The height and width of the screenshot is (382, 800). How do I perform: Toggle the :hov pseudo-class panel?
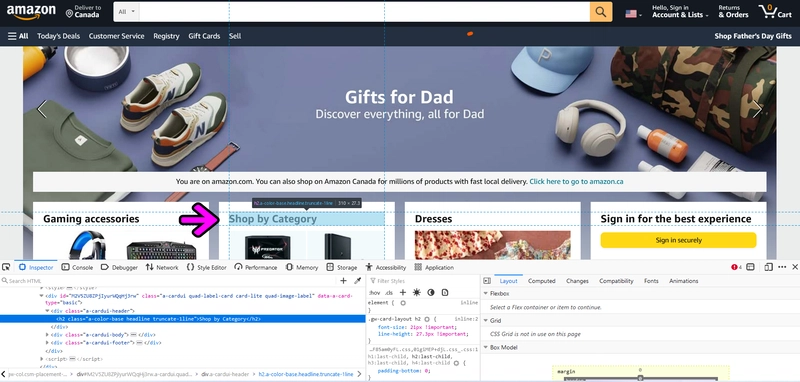374,293
